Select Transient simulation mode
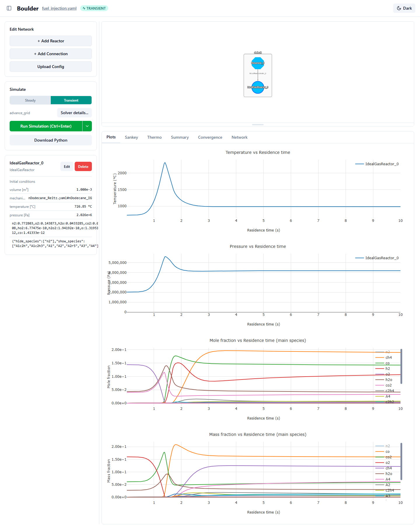Screen dimensions: 420x529 (x=71, y=100)
